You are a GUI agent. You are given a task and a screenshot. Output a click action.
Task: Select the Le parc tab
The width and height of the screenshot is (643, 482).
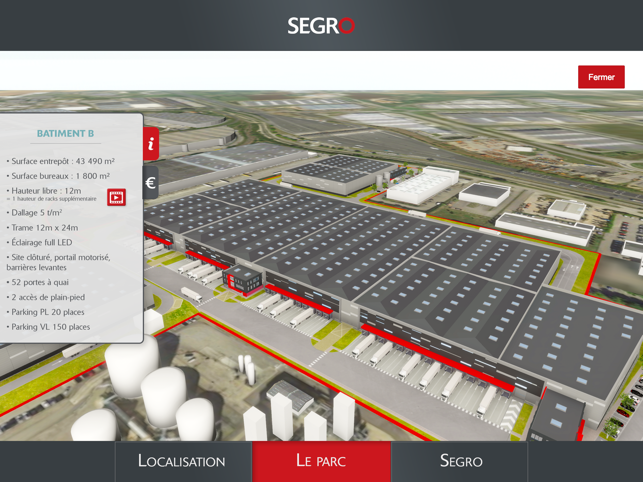coord(321,461)
